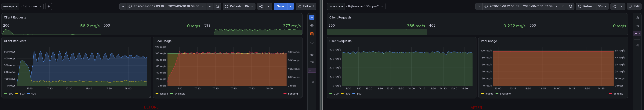This screenshot has height=110, width=644.
Task: Collapse left dashboard sidebar with arrow-to-bar icon
Action: 312,82
